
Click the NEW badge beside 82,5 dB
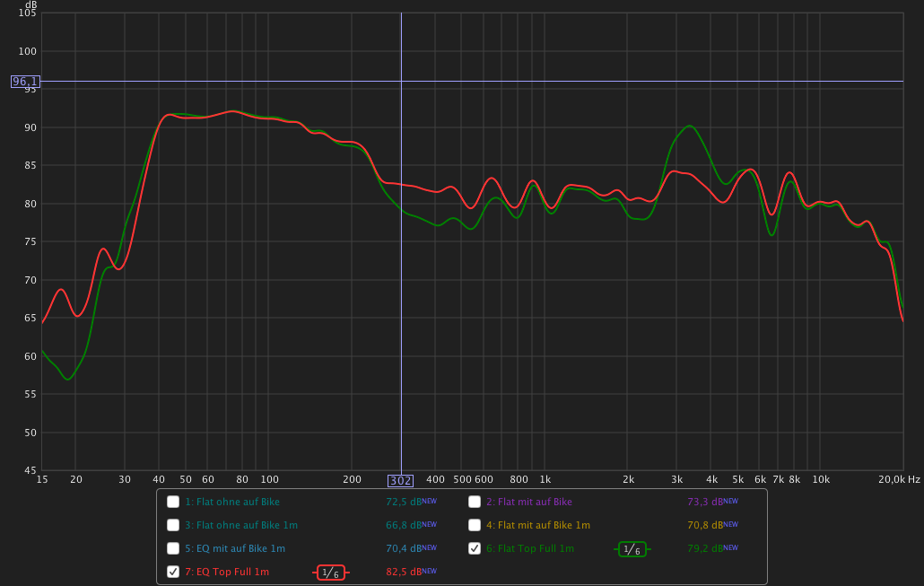pyautogui.click(x=430, y=571)
